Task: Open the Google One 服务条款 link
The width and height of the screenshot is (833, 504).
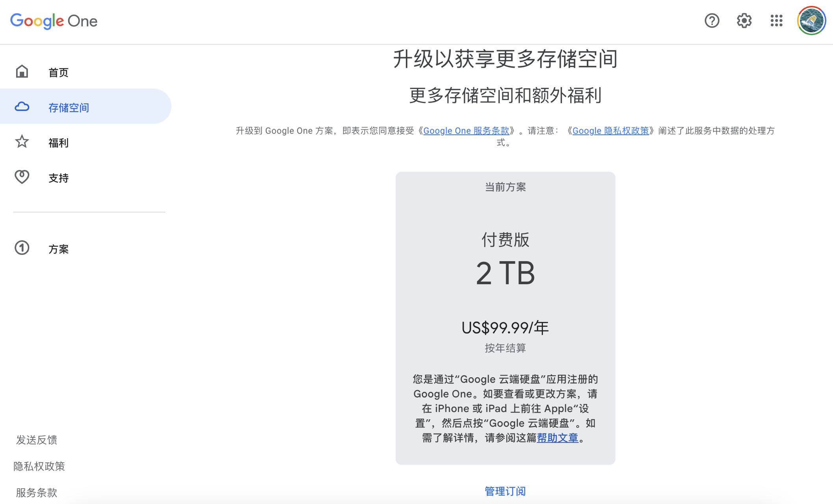Action: 466,131
